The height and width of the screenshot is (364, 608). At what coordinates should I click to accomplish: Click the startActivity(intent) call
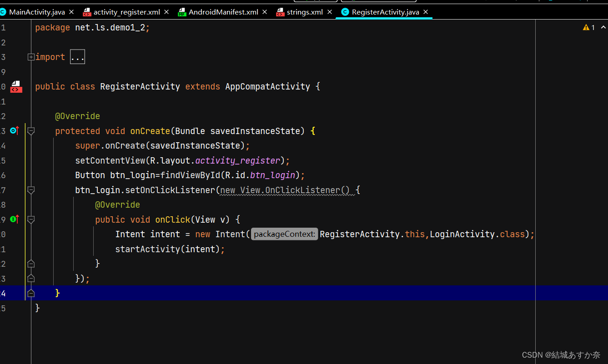170,249
